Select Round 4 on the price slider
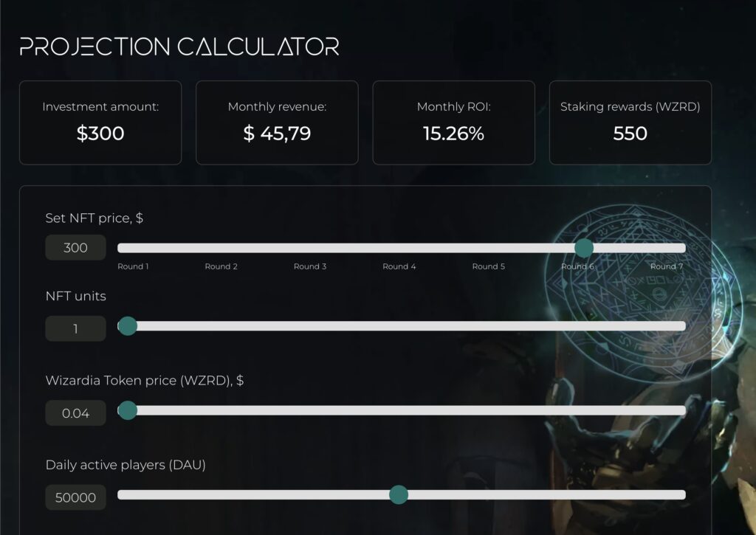 [399, 266]
